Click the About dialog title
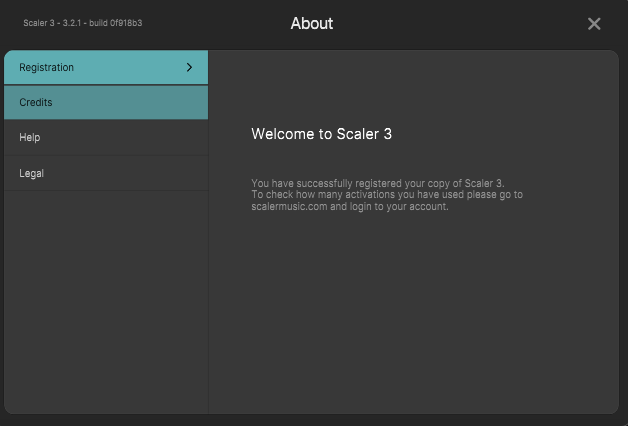 (312, 23)
